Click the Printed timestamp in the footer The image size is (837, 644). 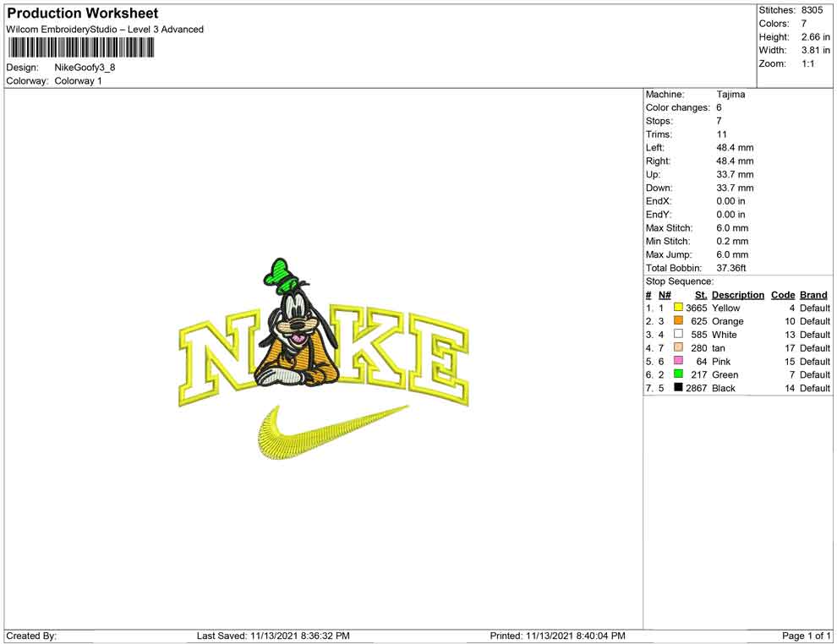(x=557, y=636)
